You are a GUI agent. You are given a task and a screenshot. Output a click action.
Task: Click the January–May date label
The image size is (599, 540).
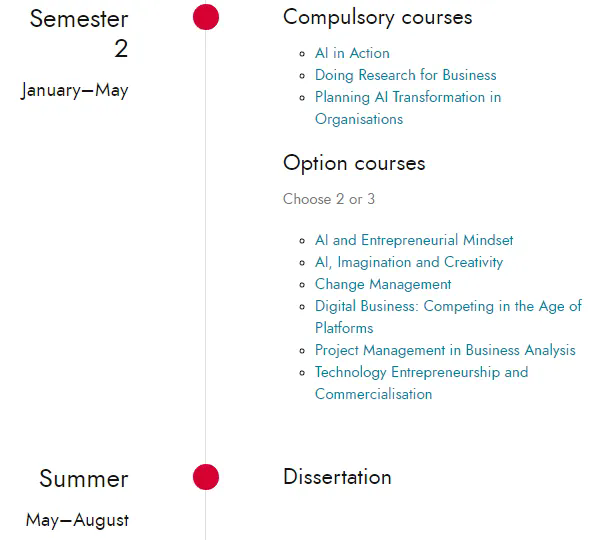coord(74,91)
